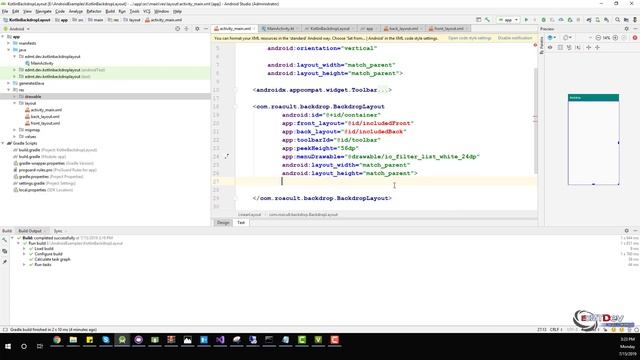Toggle the preview view options eye icon
640x360 pixels.
pyautogui.click(x=550, y=47)
